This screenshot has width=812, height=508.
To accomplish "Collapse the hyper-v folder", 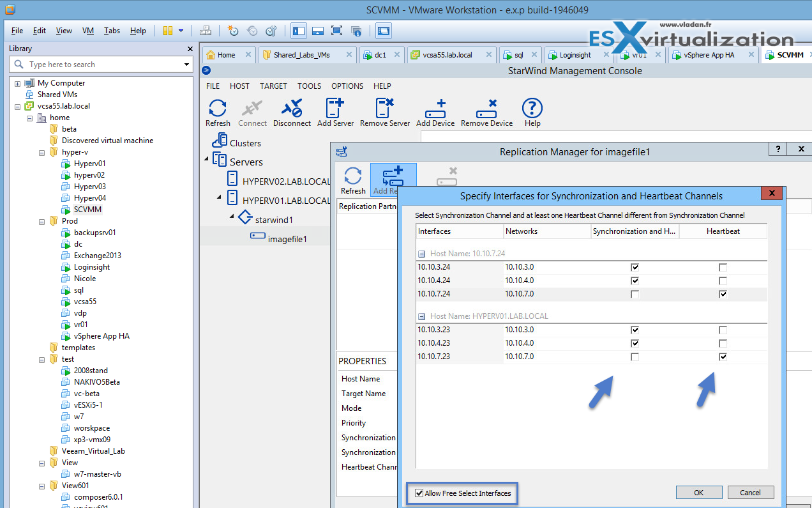I will 41,152.
